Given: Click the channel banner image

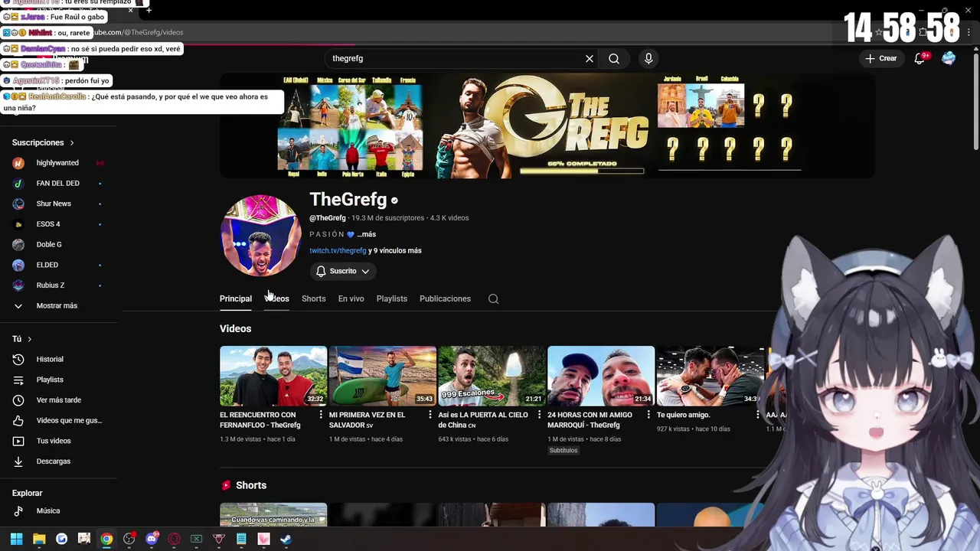Looking at the screenshot, I should pyautogui.click(x=547, y=126).
